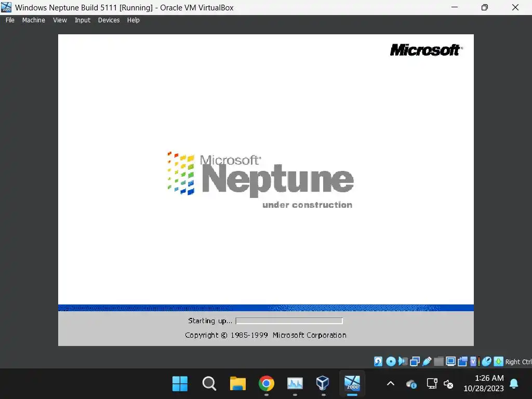Click the OneDrive cloud tray icon
The image size is (532, 399).
click(x=411, y=384)
